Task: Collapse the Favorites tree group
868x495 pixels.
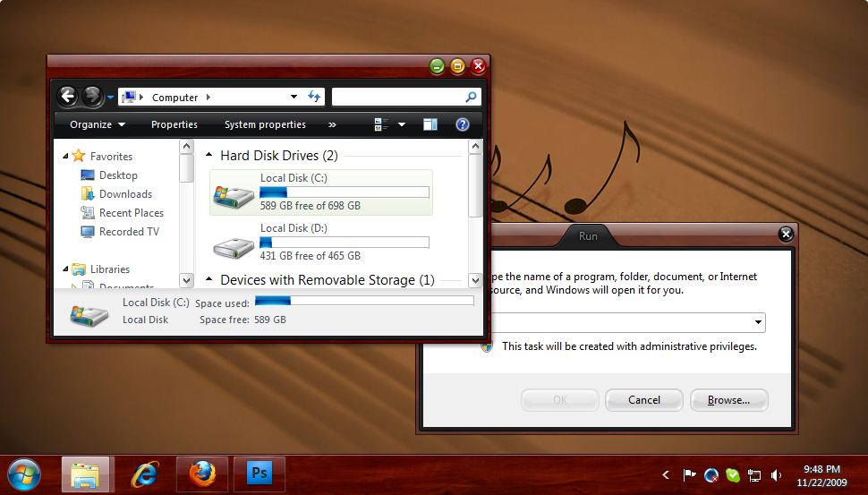Action: point(65,157)
